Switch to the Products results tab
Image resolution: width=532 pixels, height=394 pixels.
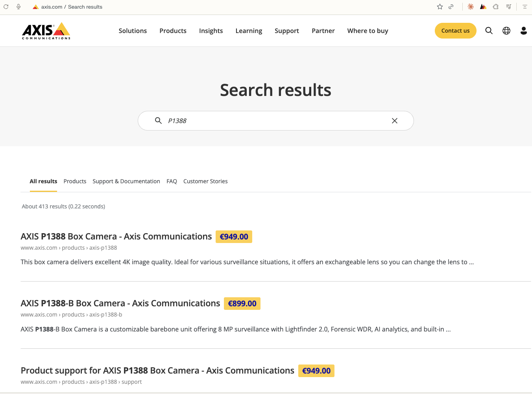coord(75,181)
